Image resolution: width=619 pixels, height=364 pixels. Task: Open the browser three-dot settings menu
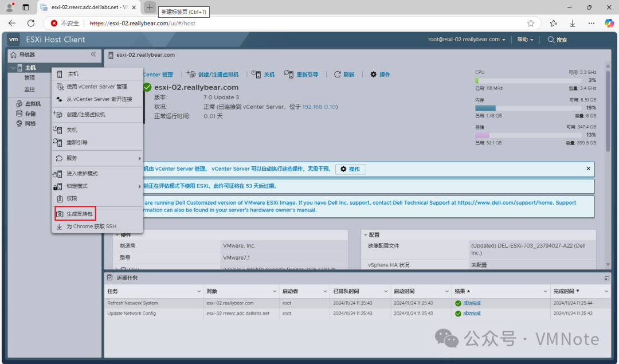[591, 24]
